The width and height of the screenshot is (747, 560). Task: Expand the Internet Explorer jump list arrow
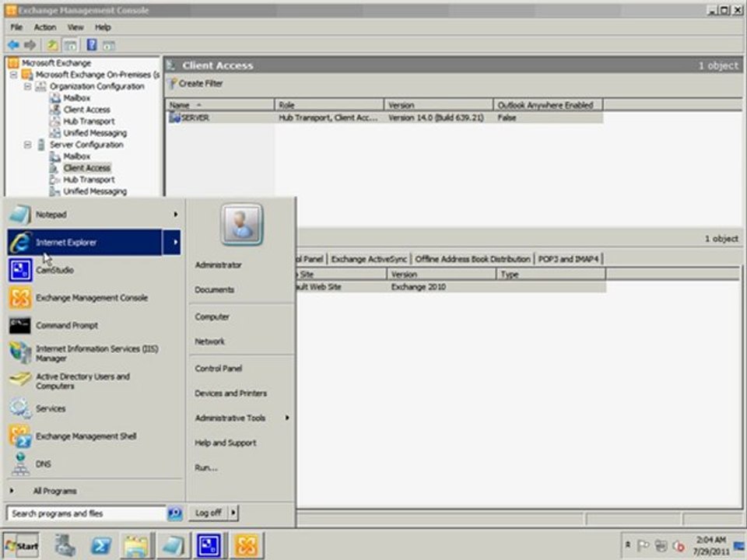click(x=173, y=243)
